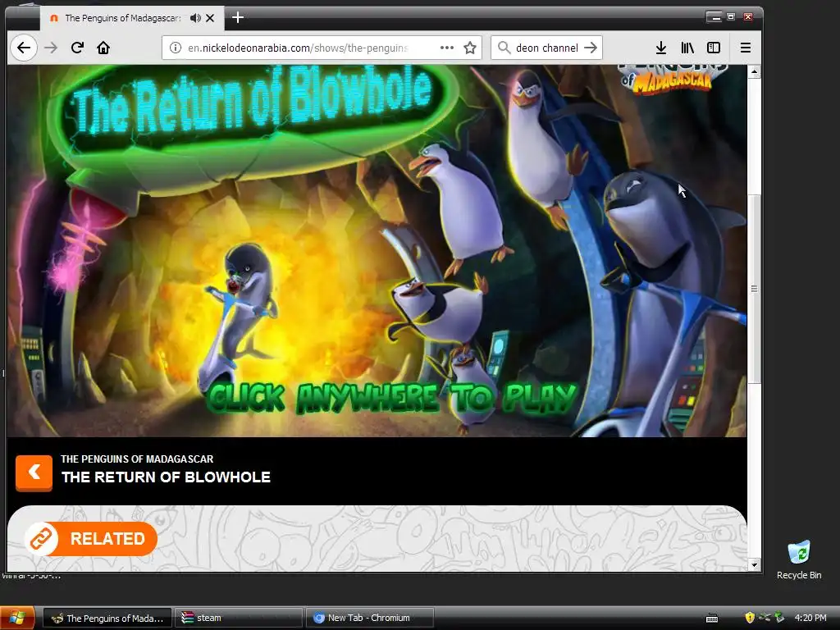840x630 pixels.
Task: Open the Windows Start menu
Action: (x=18, y=618)
